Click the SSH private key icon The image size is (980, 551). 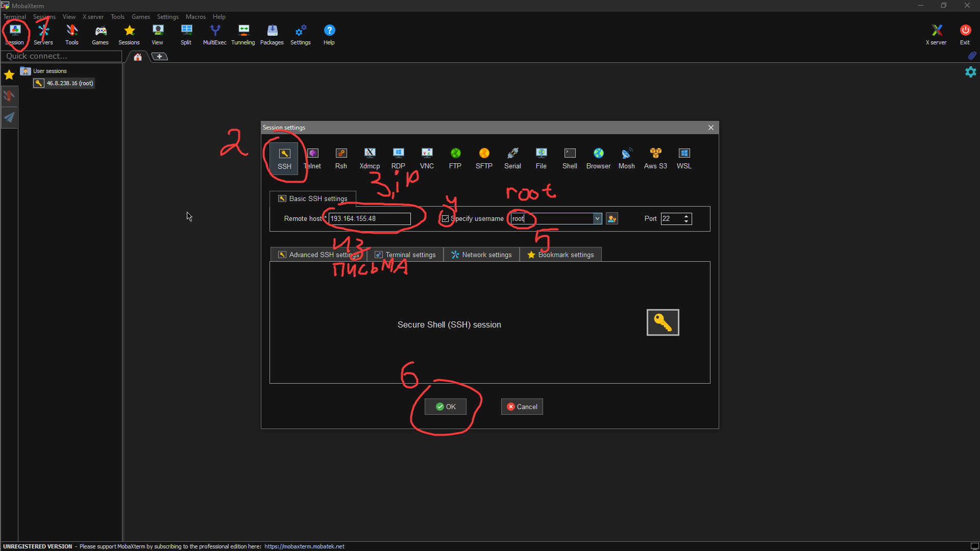tap(663, 321)
